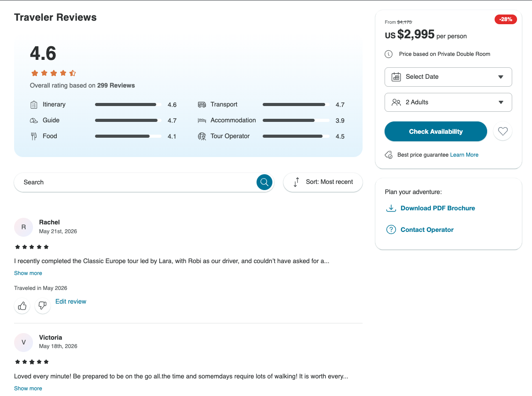Click the Transport bus icon
The width and height of the screenshot is (532, 396).
pos(202,105)
